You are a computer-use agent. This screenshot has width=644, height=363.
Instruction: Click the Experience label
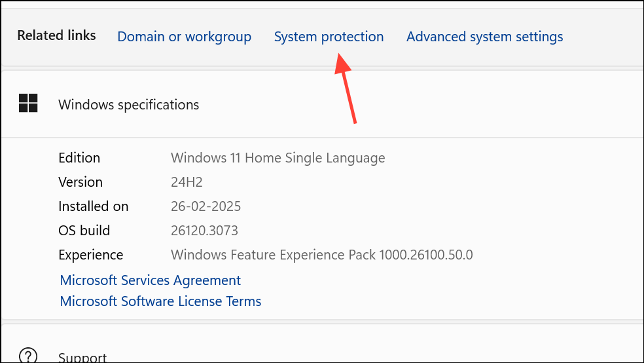click(x=90, y=255)
